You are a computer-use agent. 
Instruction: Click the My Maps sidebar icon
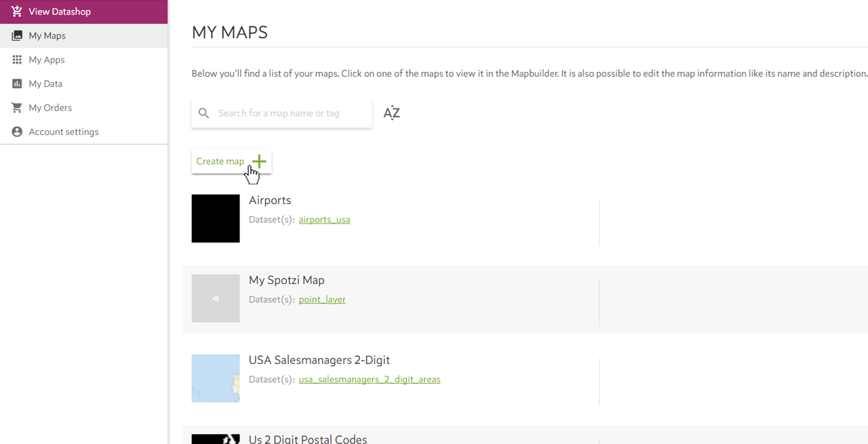tap(17, 36)
